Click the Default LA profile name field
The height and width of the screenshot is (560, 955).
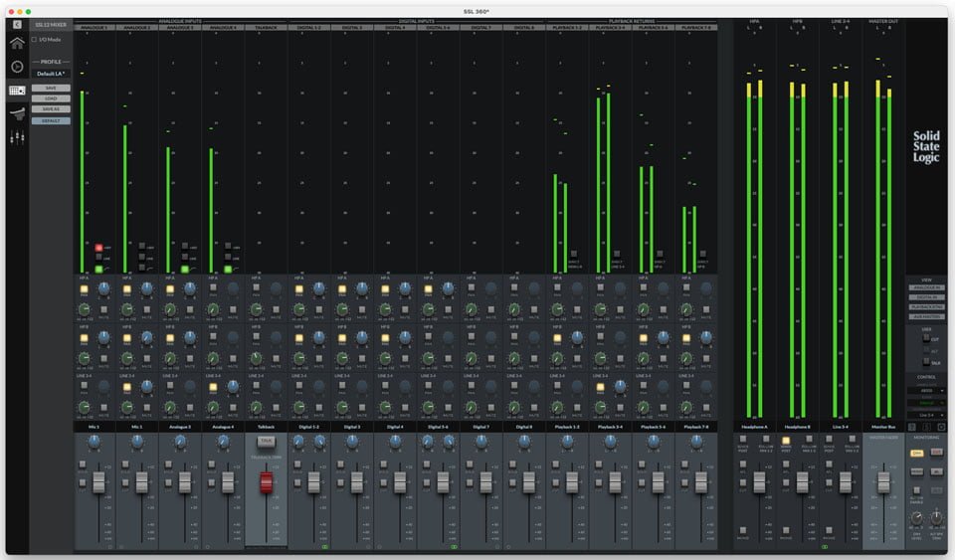[x=51, y=74]
